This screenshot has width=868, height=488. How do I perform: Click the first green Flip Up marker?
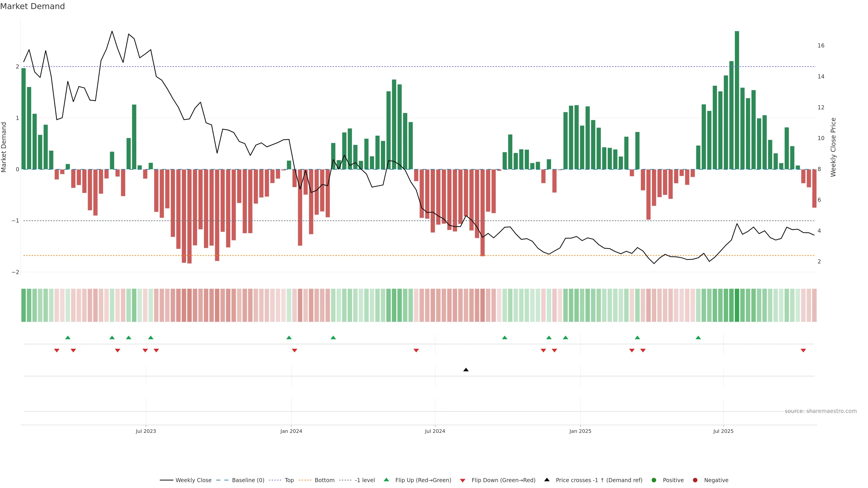pyautogui.click(x=68, y=338)
